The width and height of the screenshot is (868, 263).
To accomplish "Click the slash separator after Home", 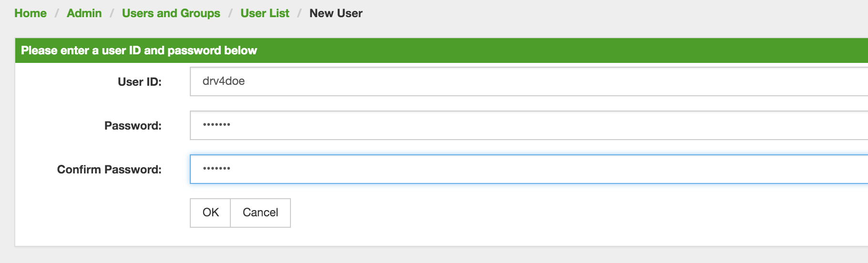I will [x=57, y=13].
